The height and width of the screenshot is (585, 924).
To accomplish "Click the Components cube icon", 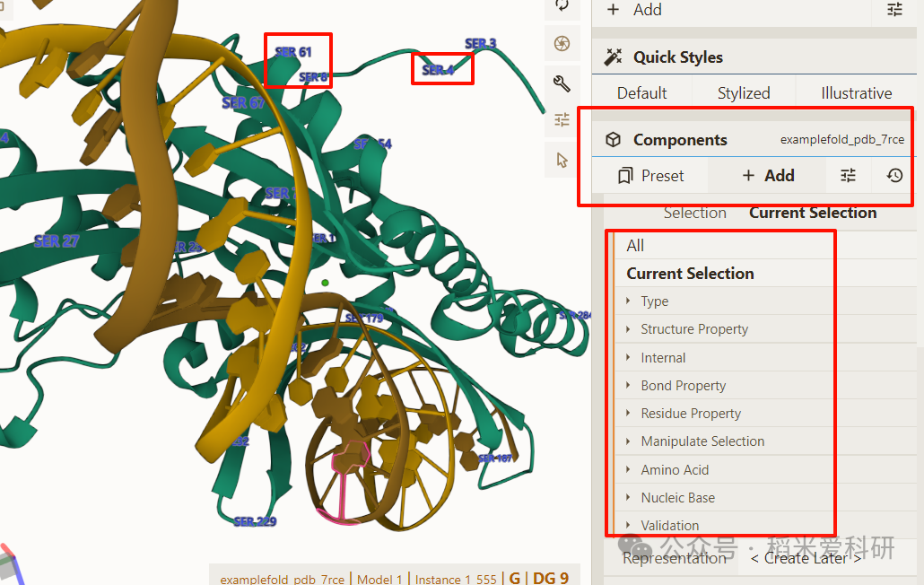I will (614, 140).
